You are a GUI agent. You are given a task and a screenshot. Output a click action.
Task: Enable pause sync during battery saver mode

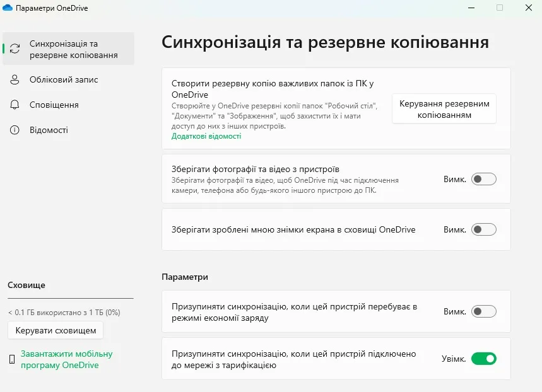pos(483,311)
